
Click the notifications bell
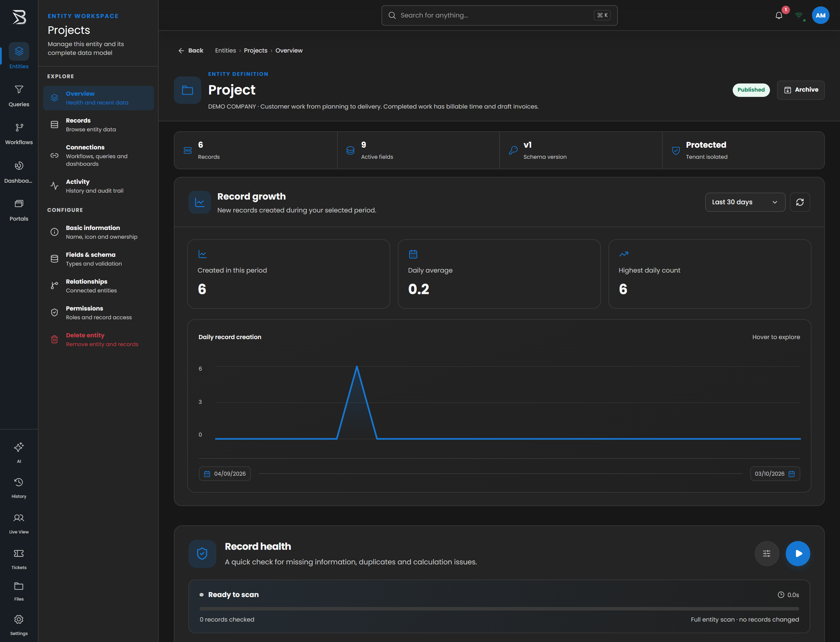[779, 15]
